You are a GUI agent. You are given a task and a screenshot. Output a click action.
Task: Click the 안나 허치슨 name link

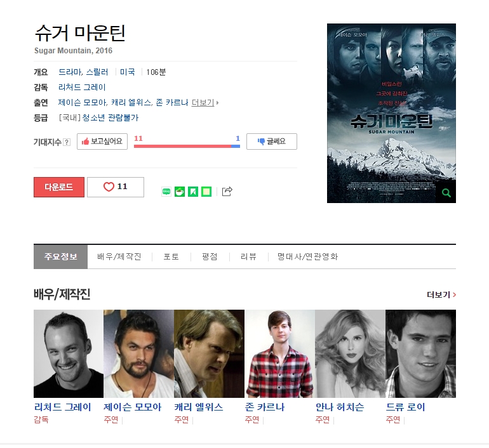click(340, 407)
